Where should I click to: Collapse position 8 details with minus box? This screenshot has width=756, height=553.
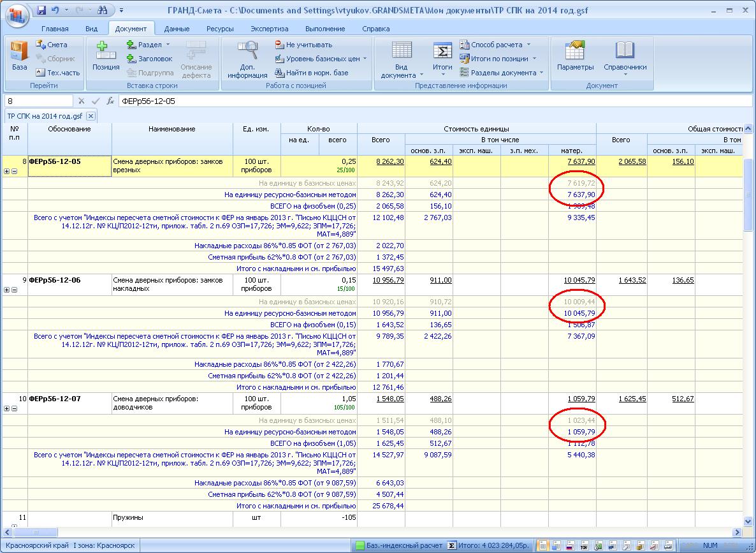14,171
